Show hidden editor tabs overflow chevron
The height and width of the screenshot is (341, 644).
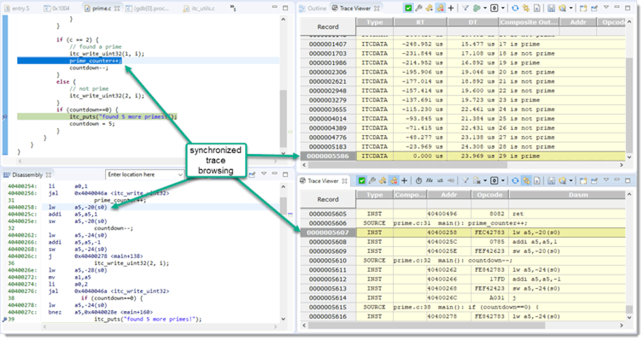[233, 8]
